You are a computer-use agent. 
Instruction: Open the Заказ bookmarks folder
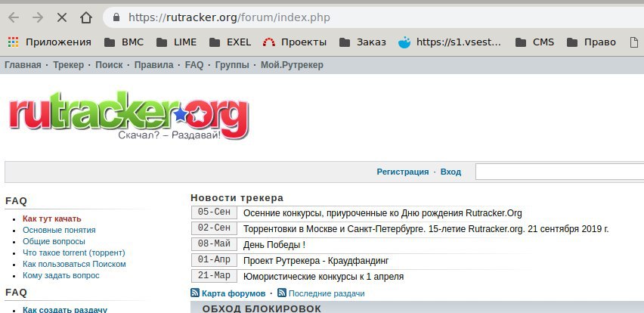363,42
